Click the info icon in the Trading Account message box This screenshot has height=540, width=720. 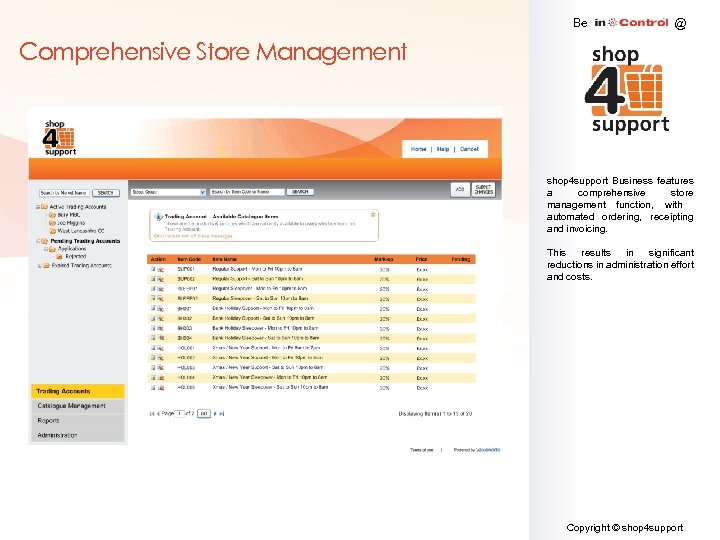coord(159,216)
